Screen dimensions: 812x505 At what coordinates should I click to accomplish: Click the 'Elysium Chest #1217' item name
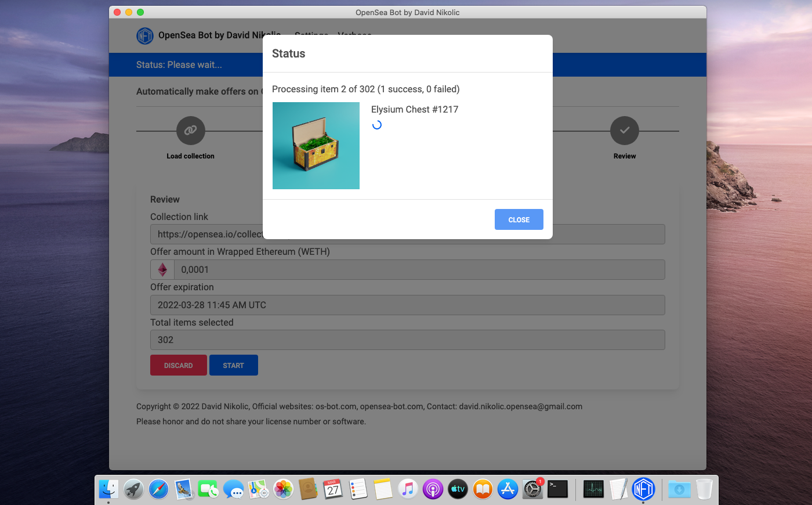[415, 109]
